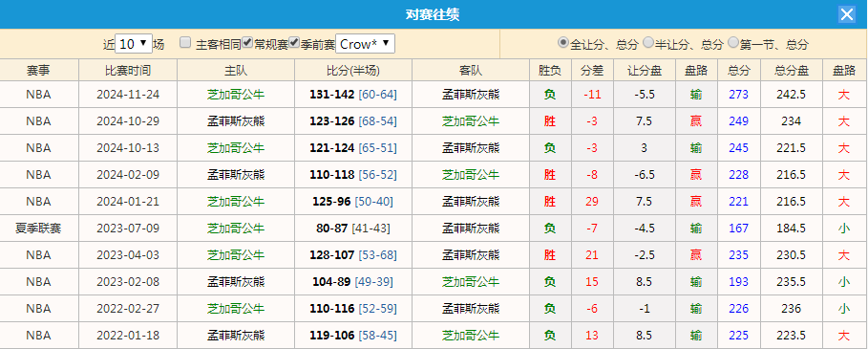Close the 对赛往绩 dialog
Image resolution: width=868 pixels, height=349 pixels.
click(x=846, y=14)
